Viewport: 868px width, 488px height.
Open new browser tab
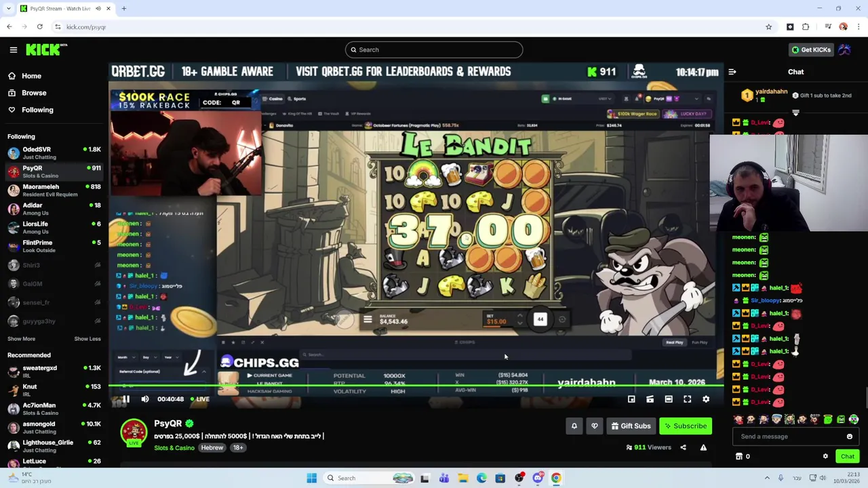(x=124, y=9)
